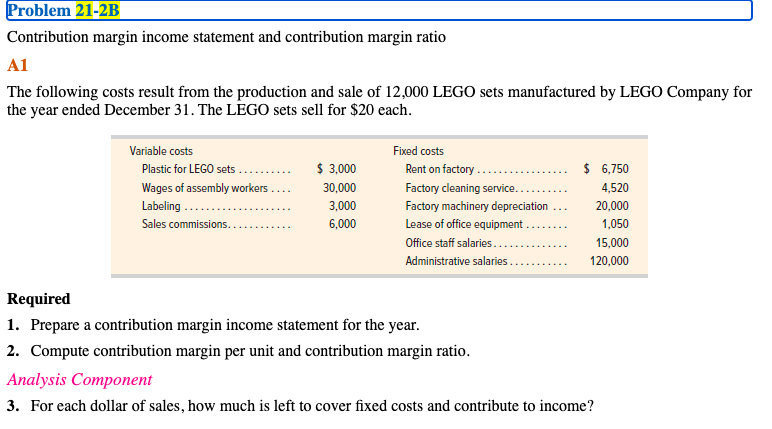Click the '1,050' lease value

615,224
